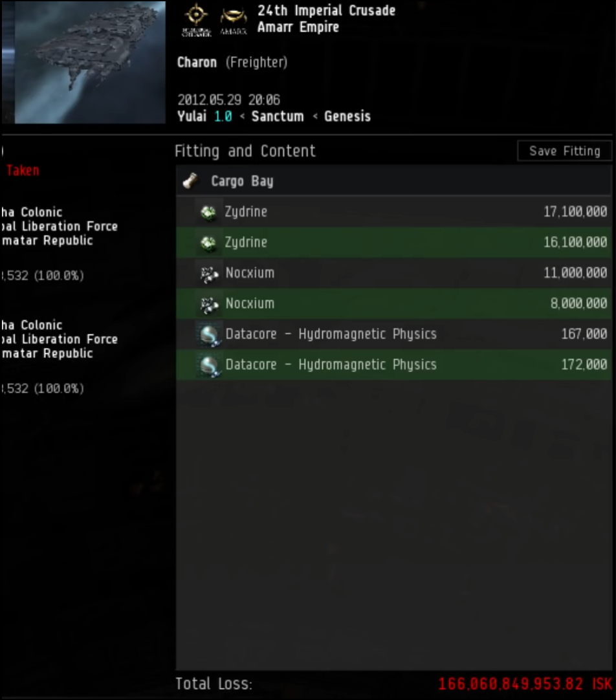Image resolution: width=616 pixels, height=700 pixels.
Task: Open the Yulai solar system link
Action: (192, 116)
